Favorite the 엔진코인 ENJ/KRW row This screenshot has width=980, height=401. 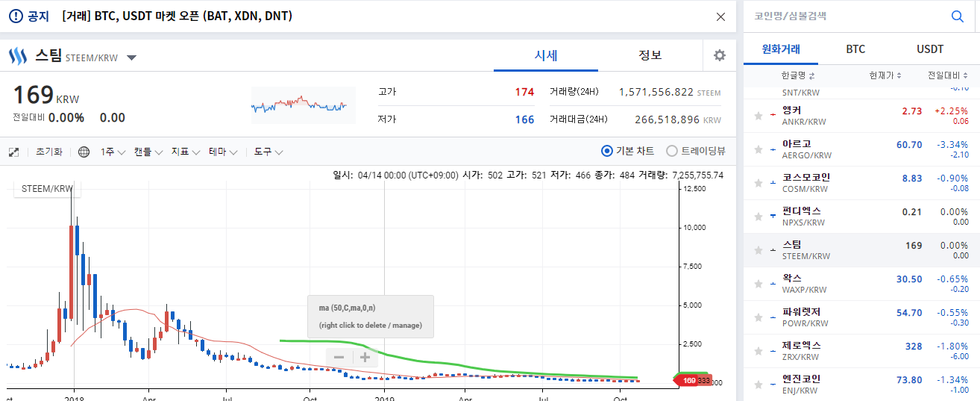tap(758, 385)
